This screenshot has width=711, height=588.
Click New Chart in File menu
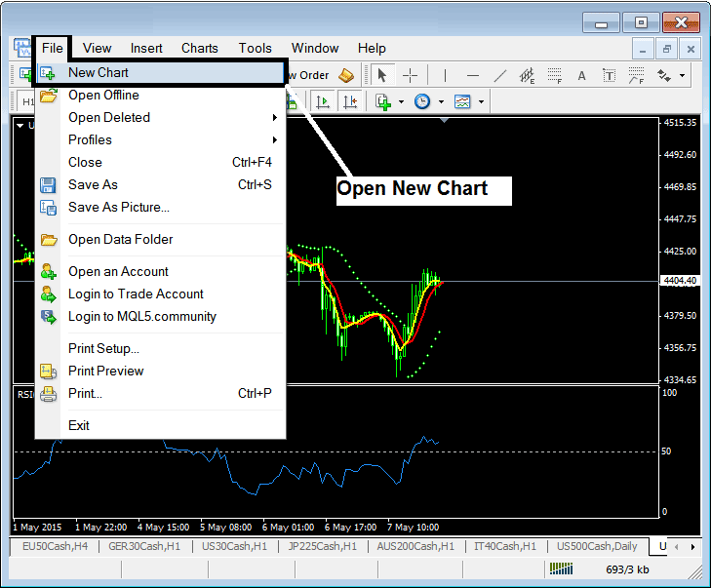[x=161, y=72]
